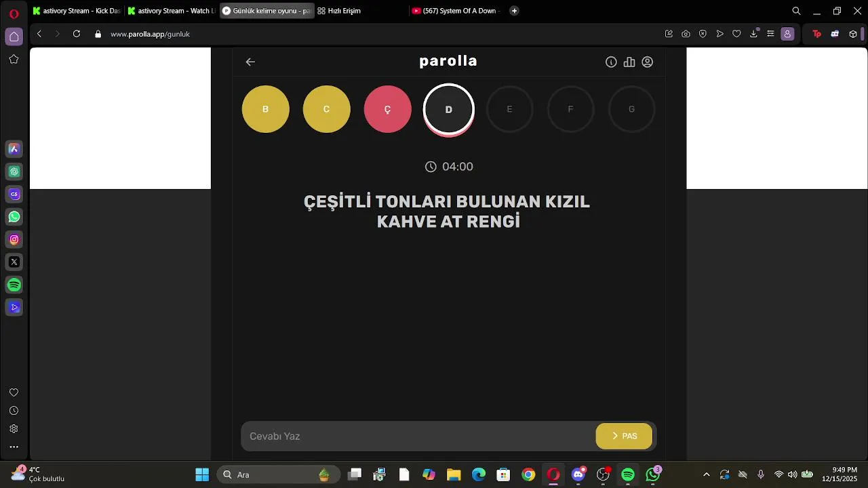Image resolution: width=868 pixels, height=488 pixels.
Task: Open the ChatGPT sidebar icon
Action: point(14,171)
